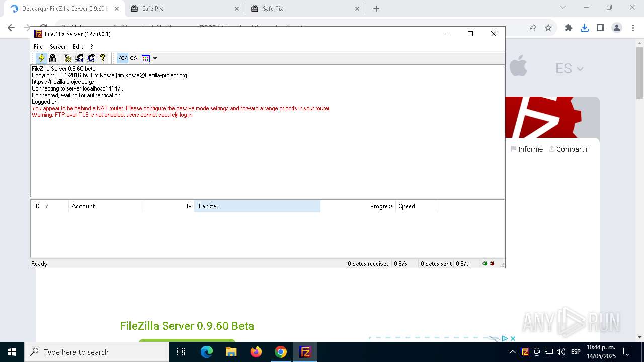
Task: Select the C:\ path display toggle
Action: tap(134, 58)
